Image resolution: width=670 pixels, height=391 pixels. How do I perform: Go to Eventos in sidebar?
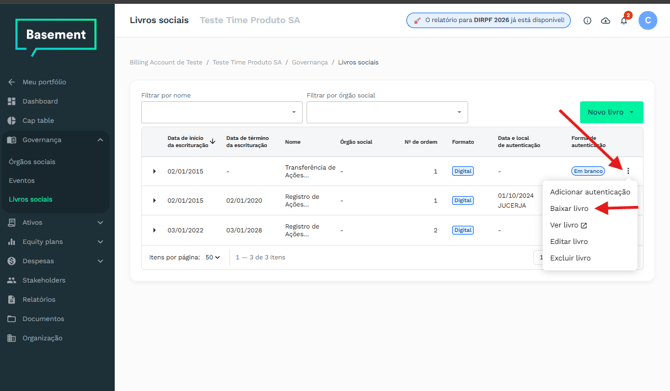click(x=22, y=181)
